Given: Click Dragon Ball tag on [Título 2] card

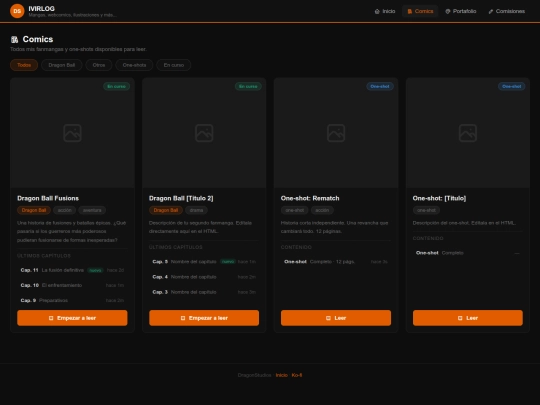Looking at the screenshot, I should coord(166,210).
